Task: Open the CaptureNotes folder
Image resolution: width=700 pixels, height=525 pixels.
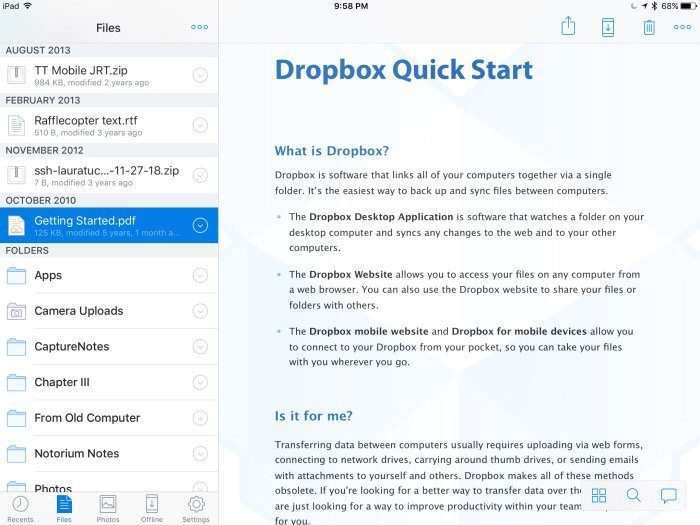Action: pos(109,347)
